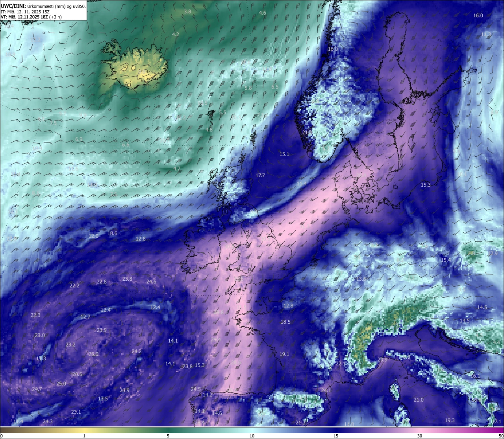This screenshot has height=439, width=504.
Task: Click the map value "24.6" southwest of Ireland
Action: point(151,282)
